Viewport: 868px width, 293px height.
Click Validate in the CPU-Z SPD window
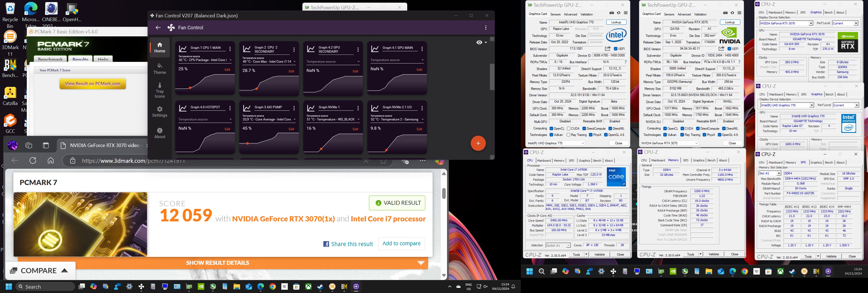click(831, 257)
